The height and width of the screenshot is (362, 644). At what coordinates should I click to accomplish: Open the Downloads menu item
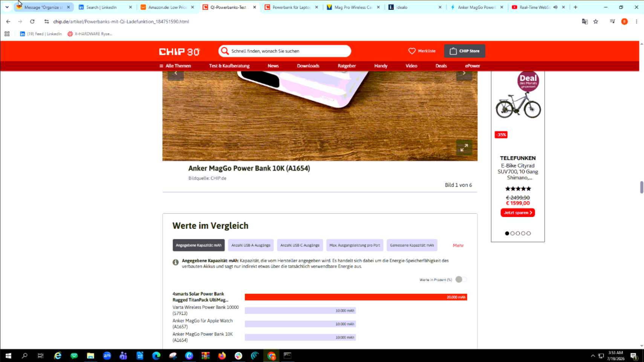pyautogui.click(x=308, y=66)
